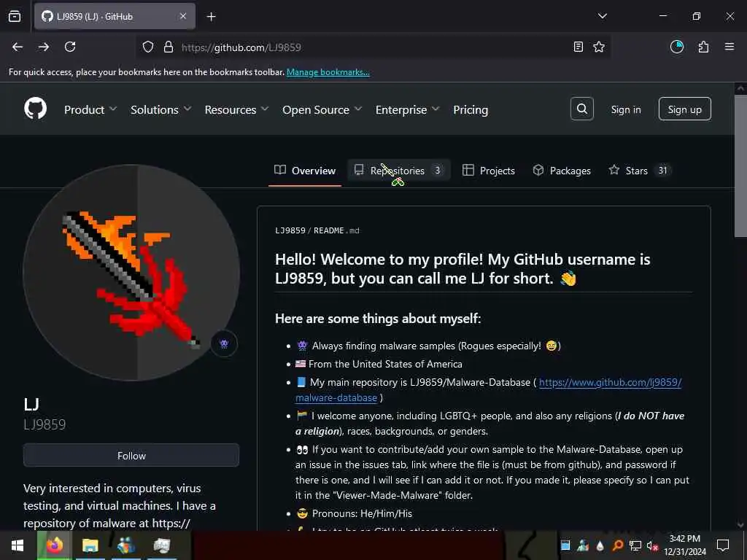The height and width of the screenshot is (560, 747).
Task: Open the notification center icon
Action: tap(723, 545)
